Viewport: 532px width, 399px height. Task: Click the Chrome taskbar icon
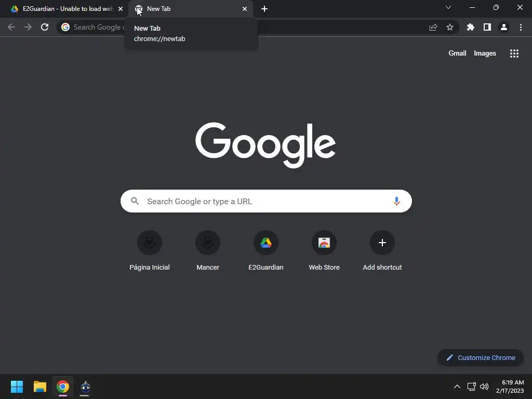pyautogui.click(x=63, y=387)
